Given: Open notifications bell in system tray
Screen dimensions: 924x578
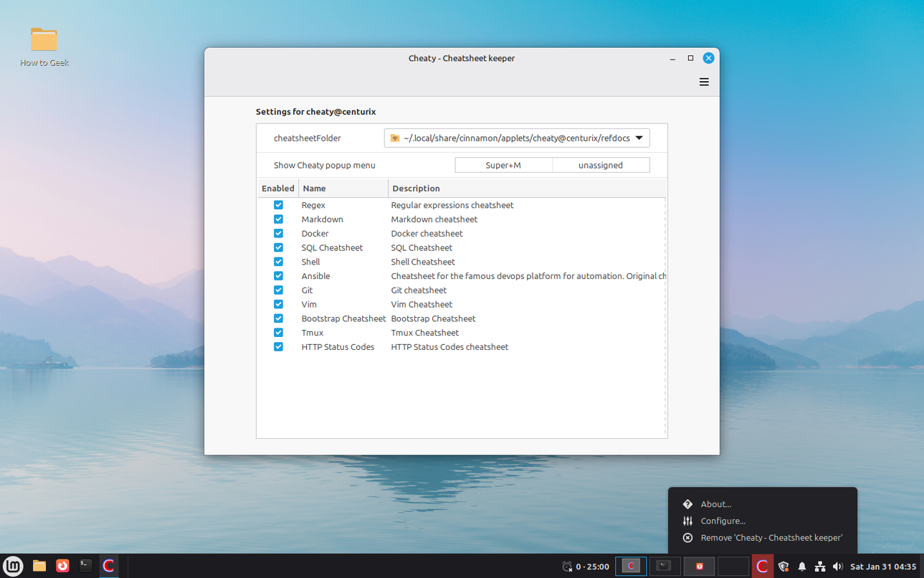Looking at the screenshot, I should coord(802,567).
